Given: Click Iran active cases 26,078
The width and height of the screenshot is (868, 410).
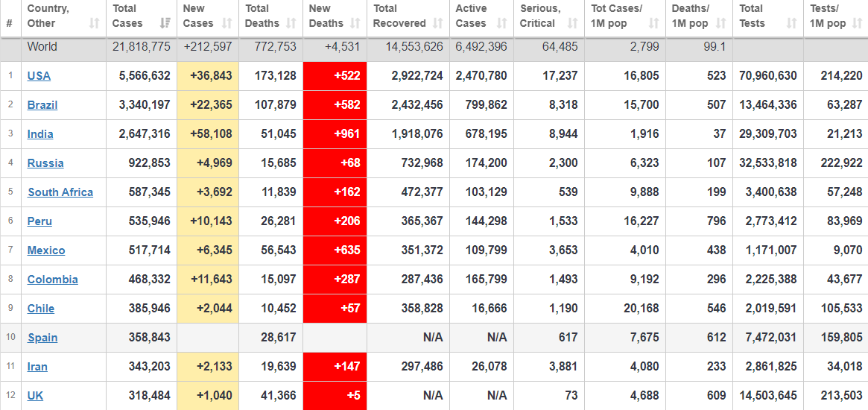Looking at the screenshot, I should (489, 367).
